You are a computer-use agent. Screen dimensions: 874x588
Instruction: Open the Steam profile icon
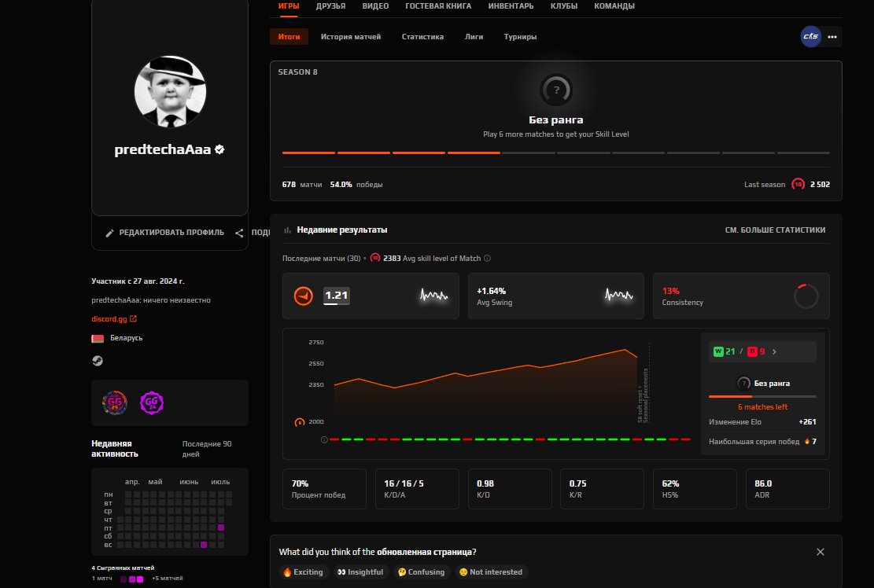tap(98, 361)
